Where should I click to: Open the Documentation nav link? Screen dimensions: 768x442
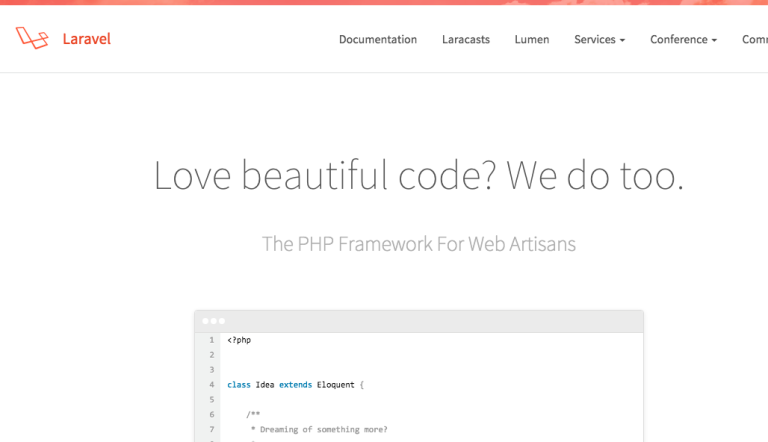pyautogui.click(x=378, y=39)
